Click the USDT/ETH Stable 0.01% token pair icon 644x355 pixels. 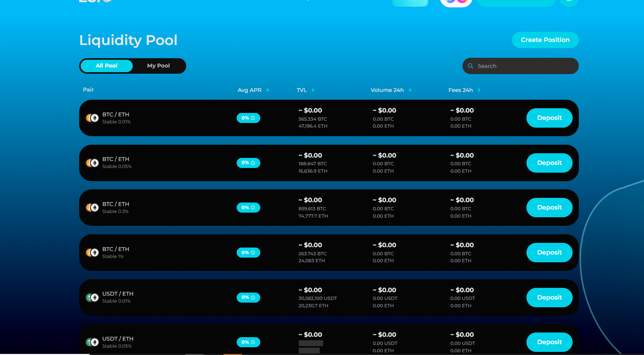[92, 298]
